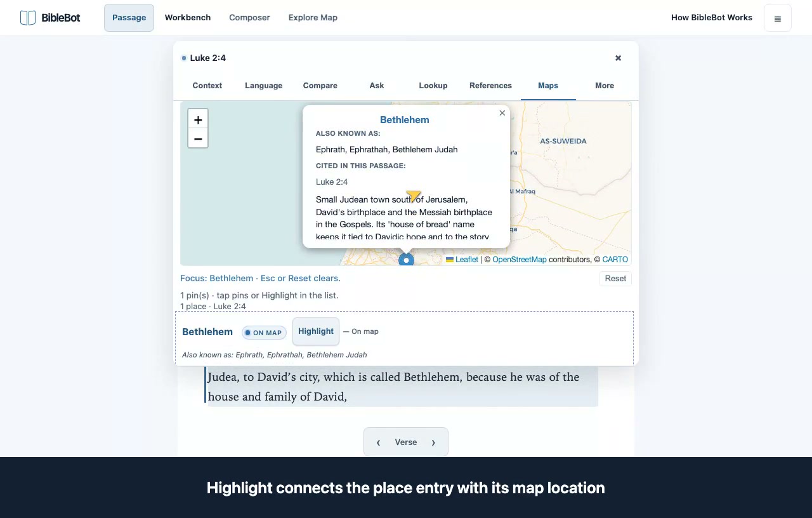
Task: Close the Luke 2:4 panel
Action: coord(618,58)
